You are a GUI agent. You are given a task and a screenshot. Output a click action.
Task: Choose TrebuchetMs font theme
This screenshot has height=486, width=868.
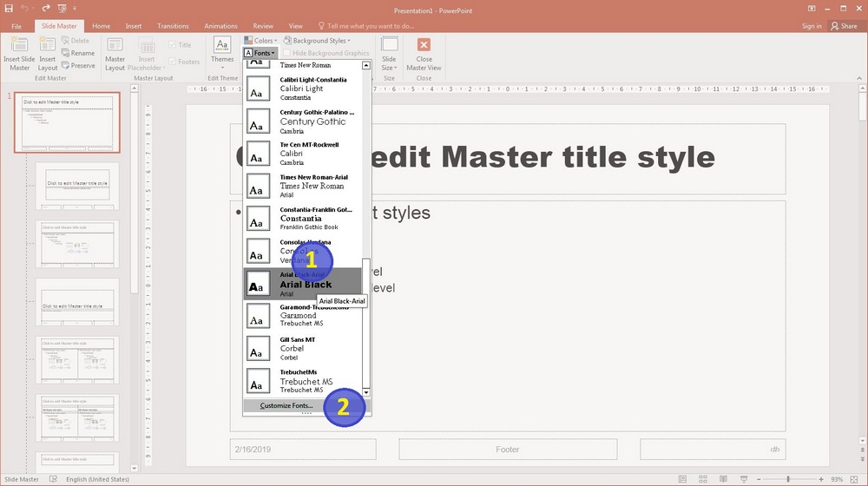pos(303,381)
